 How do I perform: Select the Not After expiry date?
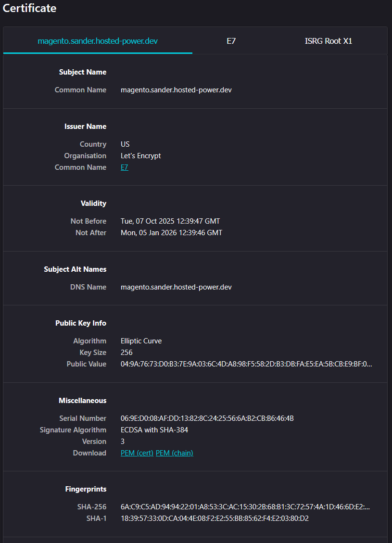pyautogui.click(x=171, y=232)
